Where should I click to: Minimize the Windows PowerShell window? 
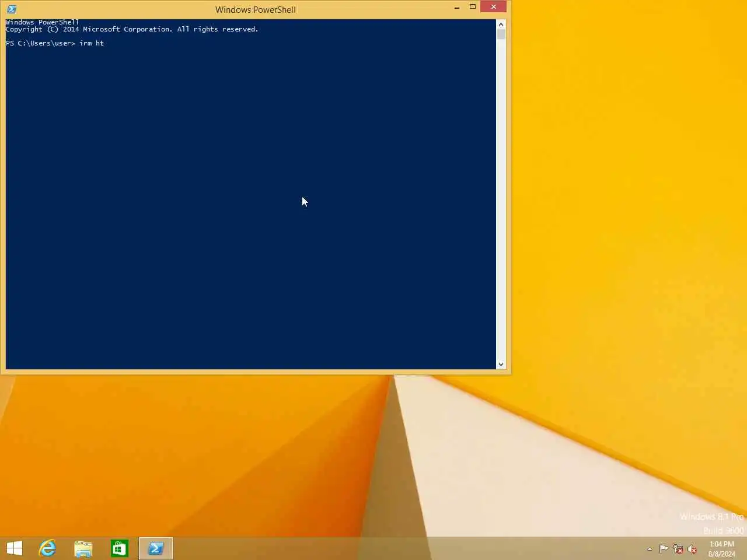pyautogui.click(x=457, y=8)
